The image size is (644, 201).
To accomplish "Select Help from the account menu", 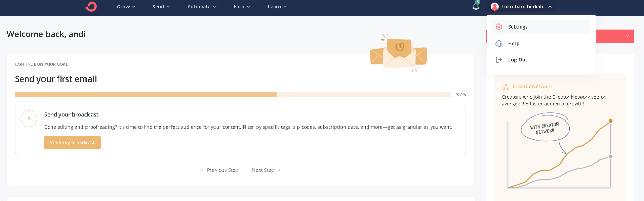I will point(541,44).
